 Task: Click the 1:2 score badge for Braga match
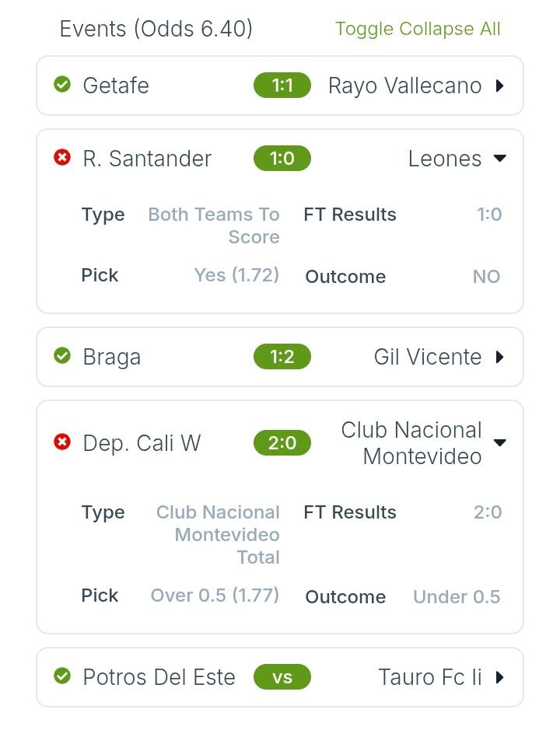[x=282, y=357]
